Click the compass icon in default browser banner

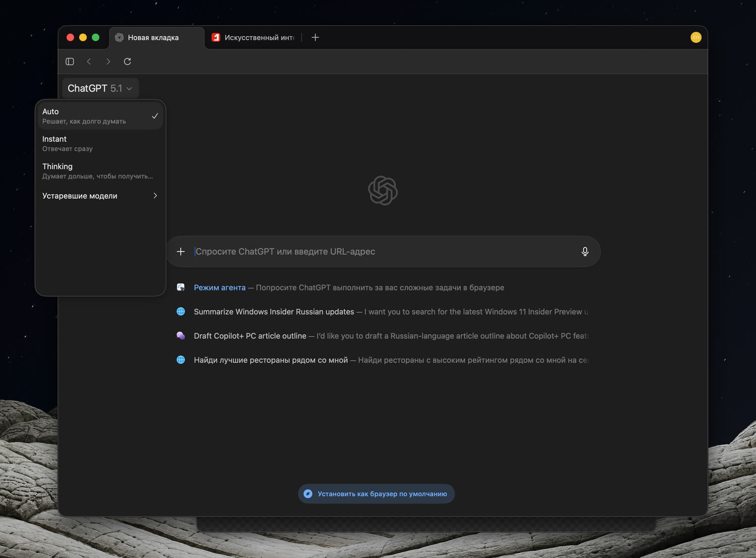point(308,494)
